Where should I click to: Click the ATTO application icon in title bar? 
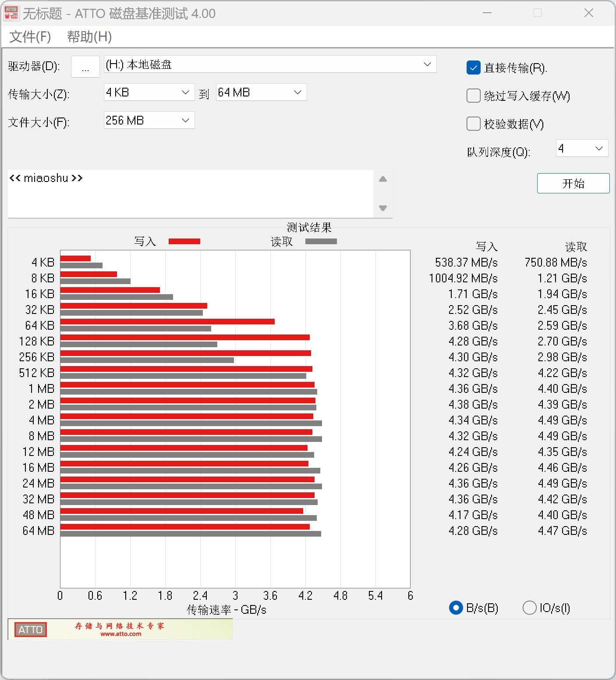click(12, 13)
